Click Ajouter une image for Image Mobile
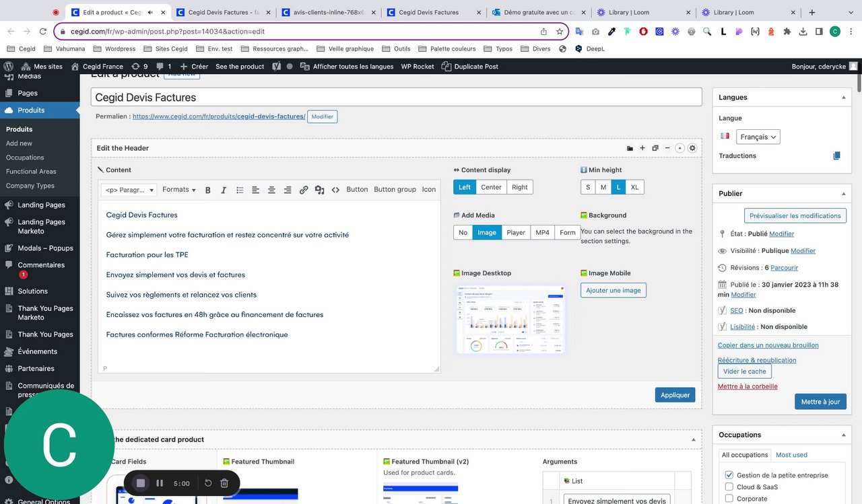The width and height of the screenshot is (862, 504). coord(613,290)
